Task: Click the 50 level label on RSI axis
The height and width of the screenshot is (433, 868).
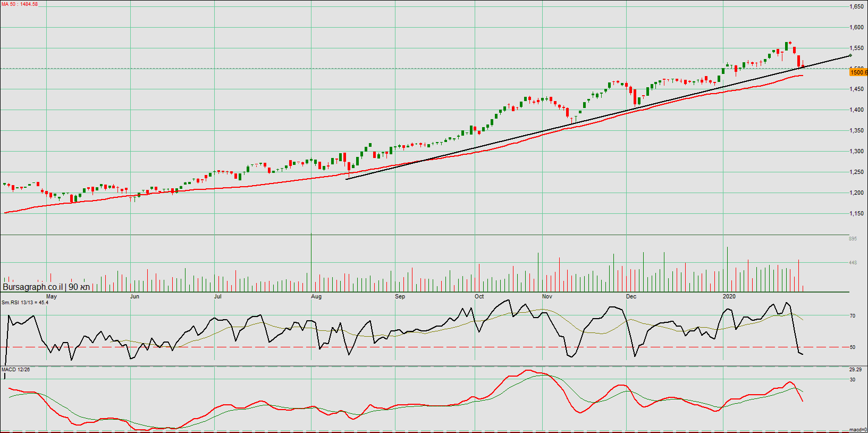Action: (853, 347)
